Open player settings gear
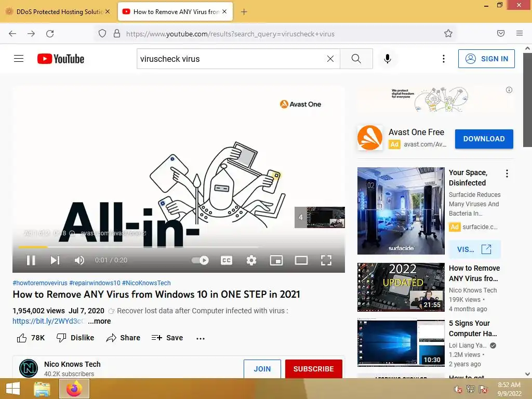Viewport: 532px width, 399px height. pos(251,260)
